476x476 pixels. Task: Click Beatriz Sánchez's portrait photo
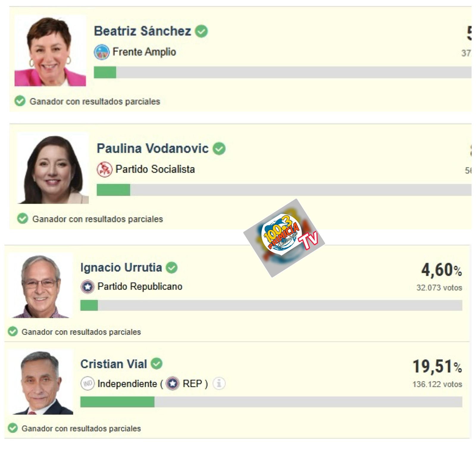[x=50, y=51]
